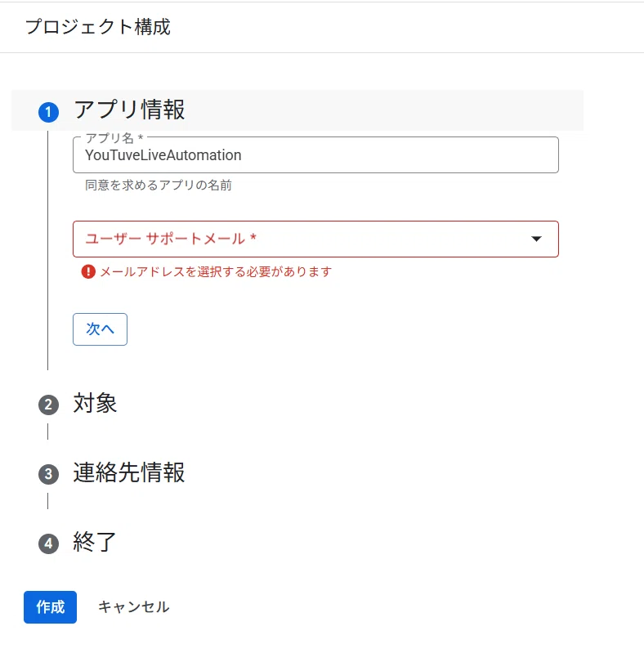Screen dimensions: 644x662
Task: Click the 同意を求めるアプリの名前 hint text
Action: [x=159, y=186]
